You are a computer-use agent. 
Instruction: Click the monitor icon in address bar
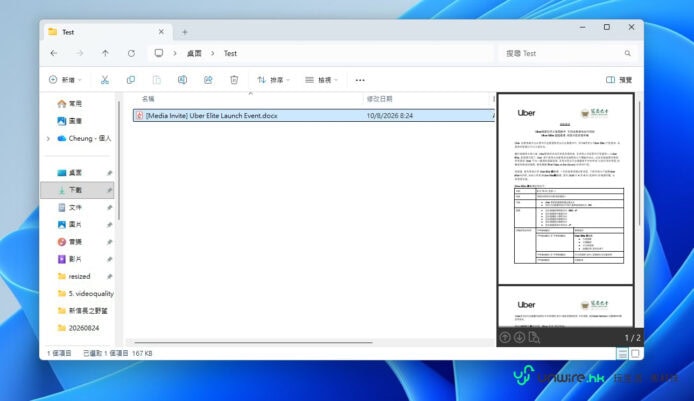click(158, 53)
